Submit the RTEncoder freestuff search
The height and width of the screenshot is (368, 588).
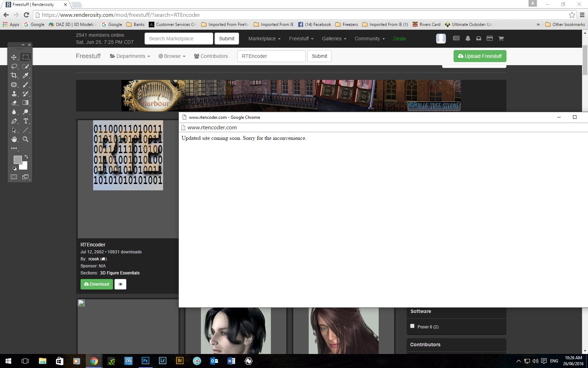coord(320,56)
